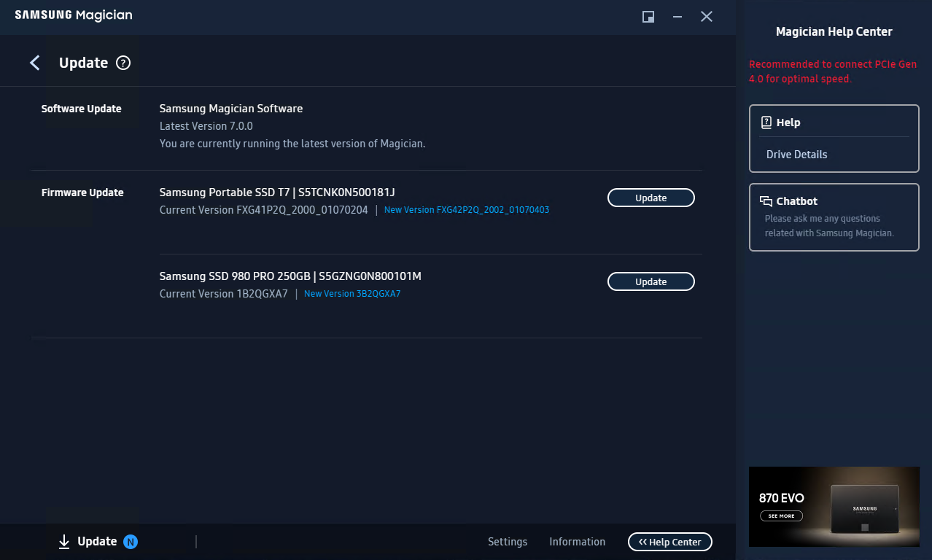This screenshot has width=932, height=560.
Task: Click the blue N notification badge
Action: [x=131, y=542]
